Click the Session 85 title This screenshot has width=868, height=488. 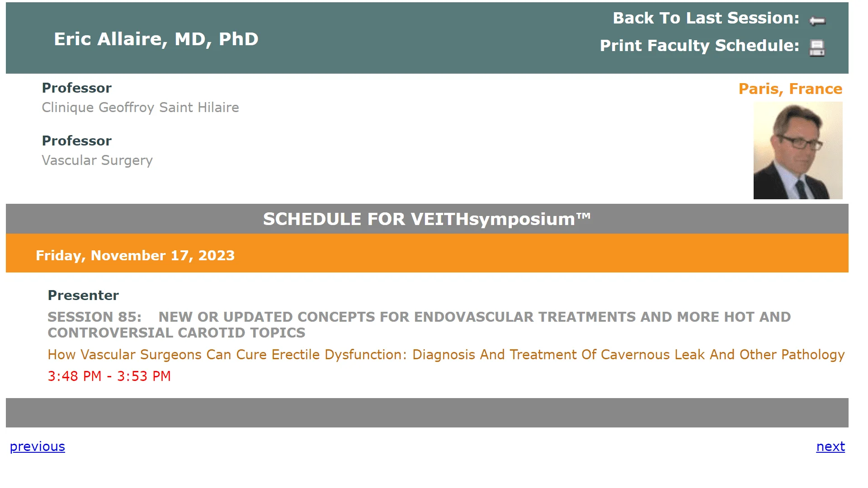[x=419, y=325]
